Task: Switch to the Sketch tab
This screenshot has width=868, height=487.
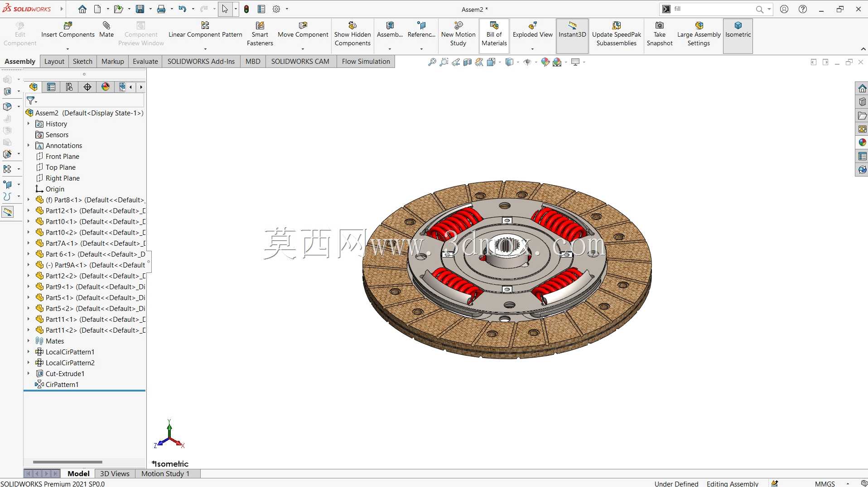Action: click(82, 62)
